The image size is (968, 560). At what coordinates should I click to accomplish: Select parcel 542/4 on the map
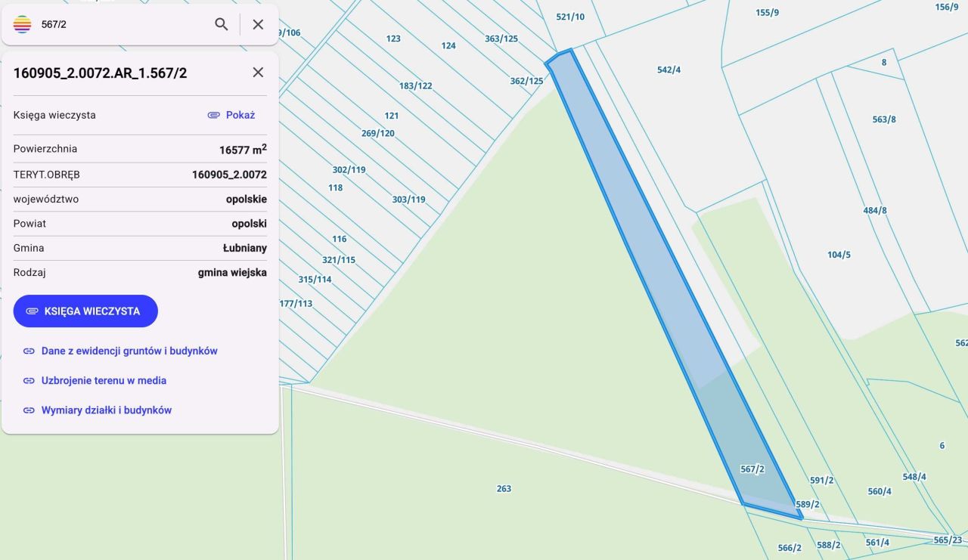669,70
